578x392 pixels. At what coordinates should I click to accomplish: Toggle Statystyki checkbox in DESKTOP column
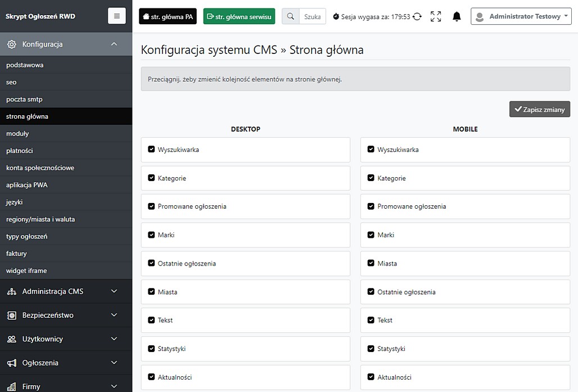tap(151, 349)
